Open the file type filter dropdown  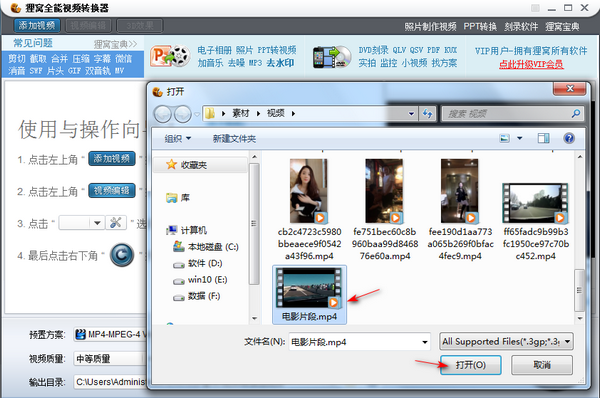click(506, 341)
